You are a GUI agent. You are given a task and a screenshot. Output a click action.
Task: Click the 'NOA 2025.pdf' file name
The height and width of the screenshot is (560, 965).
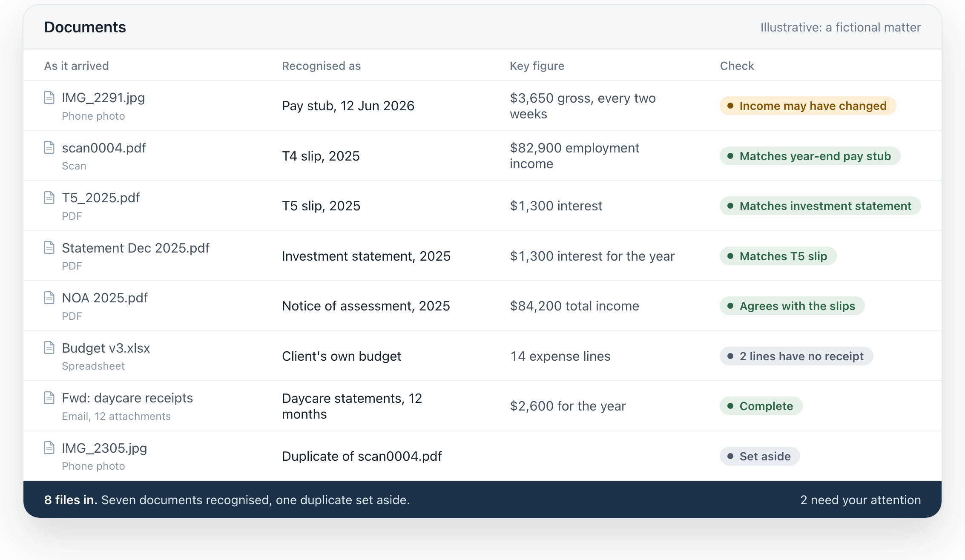[x=105, y=298]
